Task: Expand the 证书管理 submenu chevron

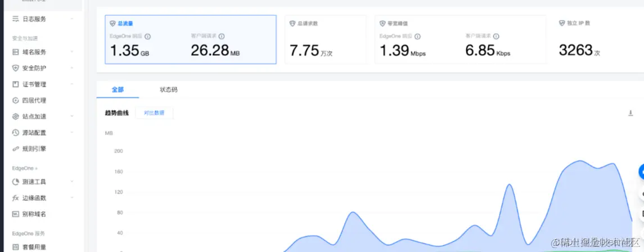Action: (72, 84)
